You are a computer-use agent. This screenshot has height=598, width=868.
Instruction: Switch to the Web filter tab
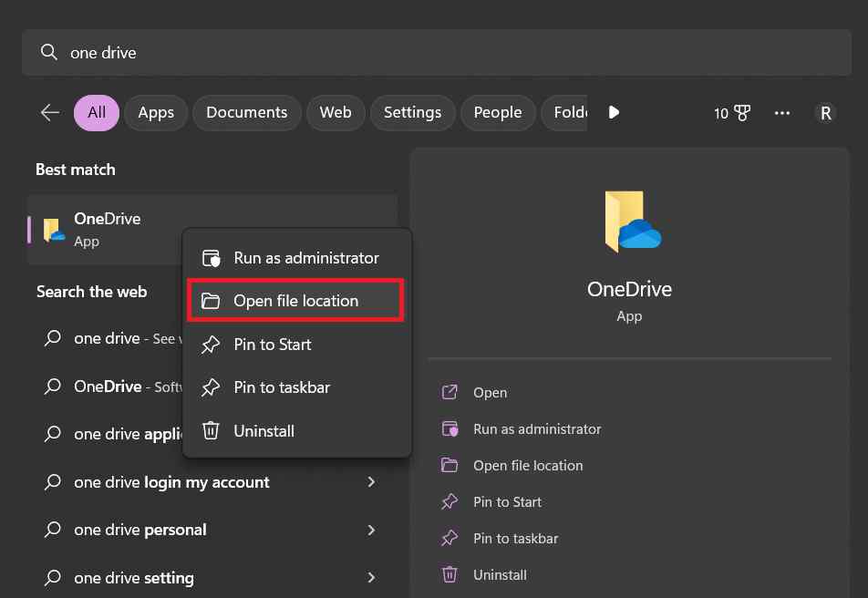click(x=336, y=112)
